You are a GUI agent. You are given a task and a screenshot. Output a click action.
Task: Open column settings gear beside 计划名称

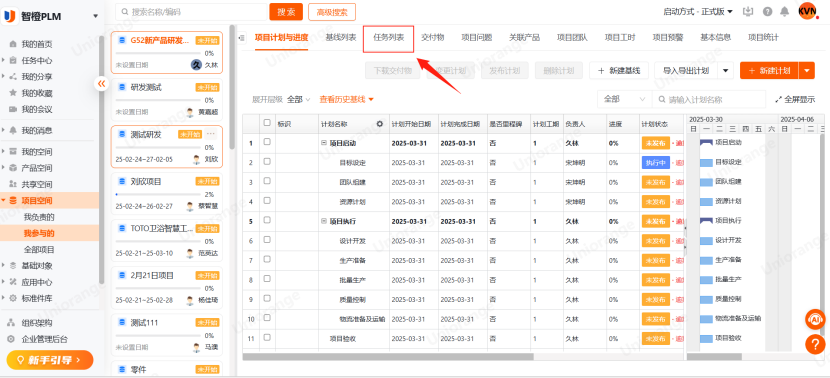pyautogui.click(x=380, y=124)
